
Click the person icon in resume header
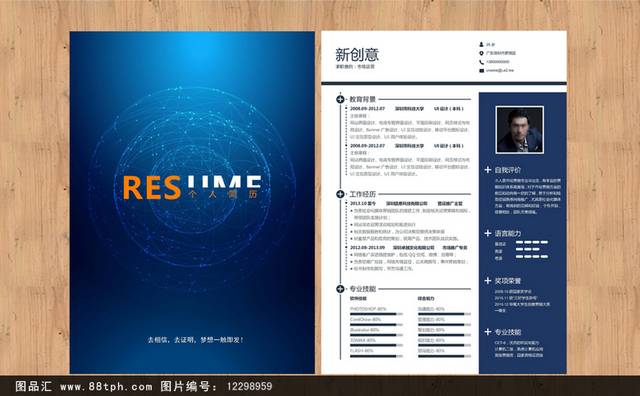click(482, 44)
